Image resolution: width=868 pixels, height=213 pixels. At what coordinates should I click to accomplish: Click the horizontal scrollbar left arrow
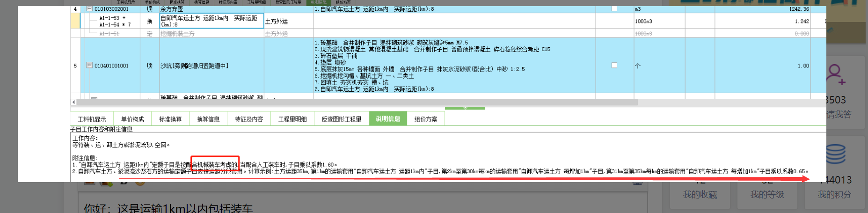click(73, 102)
